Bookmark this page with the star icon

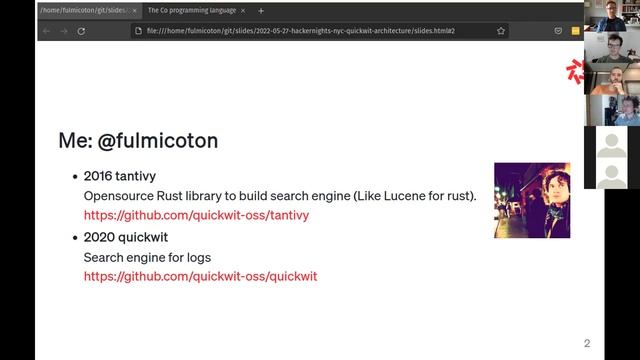501,31
